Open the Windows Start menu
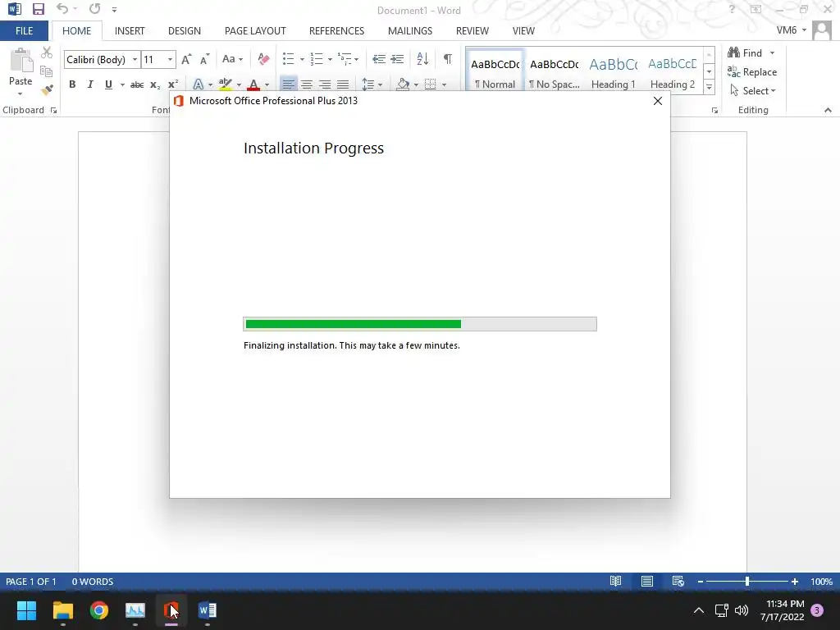The width and height of the screenshot is (840, 630). pyautogui.click(x=26, y=610)
